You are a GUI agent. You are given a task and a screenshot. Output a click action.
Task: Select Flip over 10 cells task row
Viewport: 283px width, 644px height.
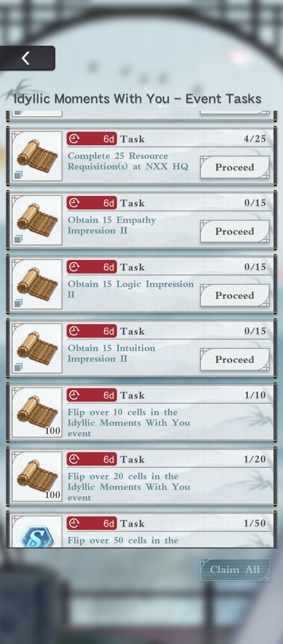click(x=141, y=412)
